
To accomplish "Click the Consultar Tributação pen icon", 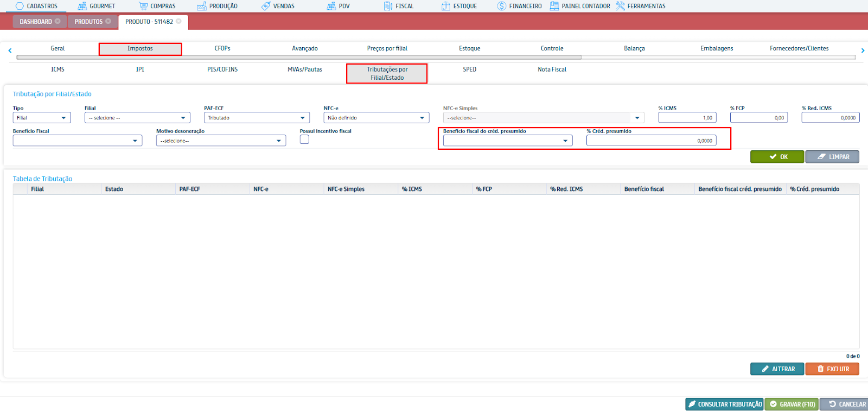I will pos(692,404).
